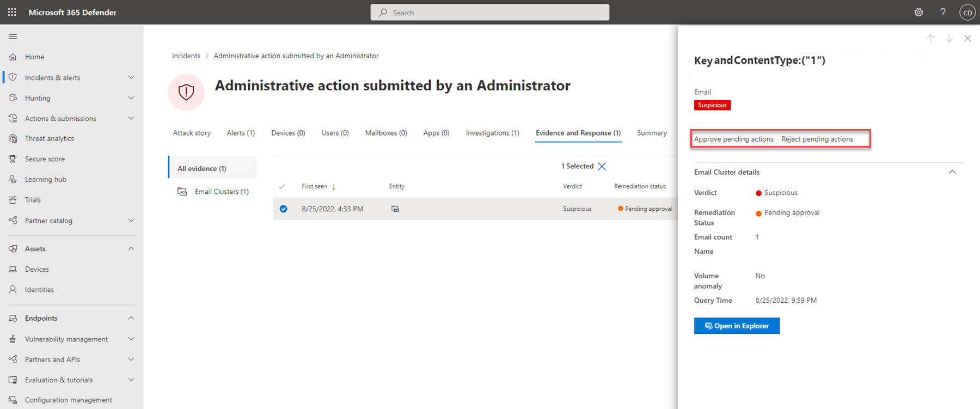The width and height of the screenshot is (980, 409).
Task: Click the Identities person icon
Action: pyautogui.click(x=13, y=290)
